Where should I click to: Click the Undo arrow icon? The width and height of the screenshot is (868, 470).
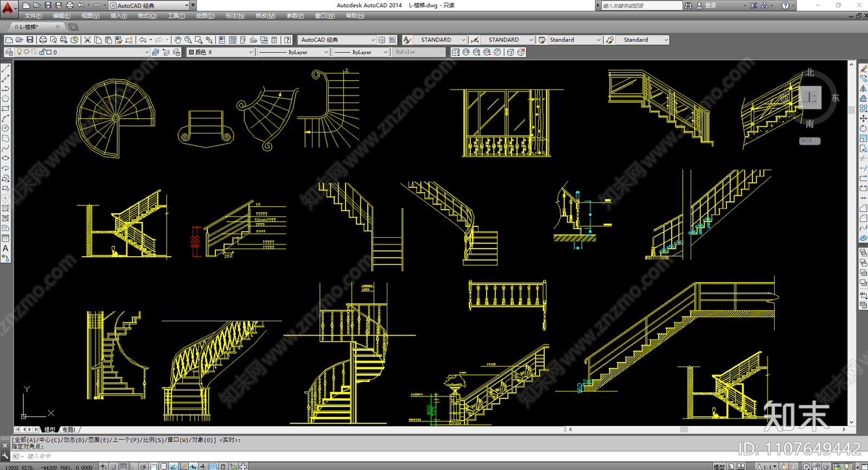click(143, 40)
